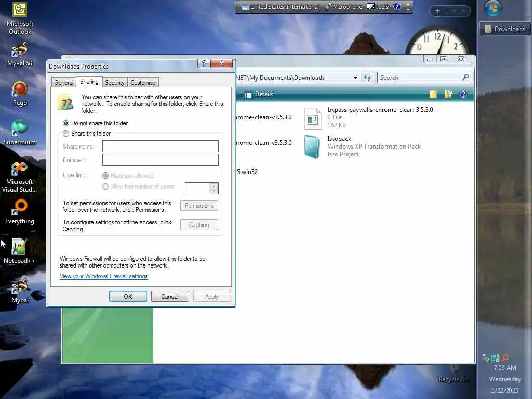Open the Microsoft Outlook desktop shortcut
The image size is (532, 399).
[20, 18]
